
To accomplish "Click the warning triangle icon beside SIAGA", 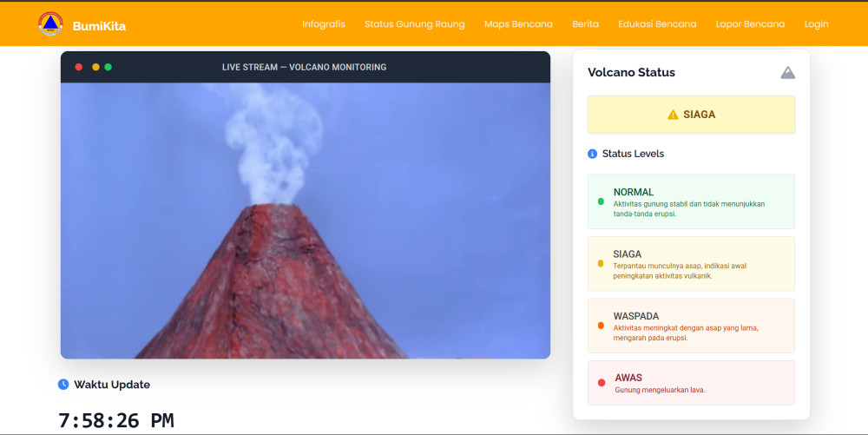I will [673, 115].
